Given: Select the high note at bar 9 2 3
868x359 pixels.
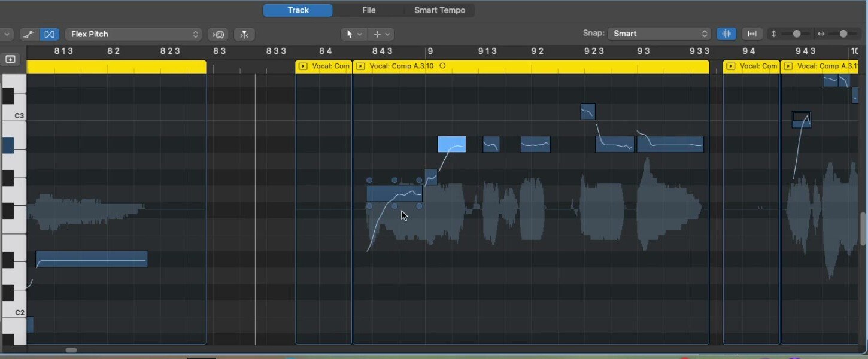Looking at the screenshot, I should click(588, 112).
